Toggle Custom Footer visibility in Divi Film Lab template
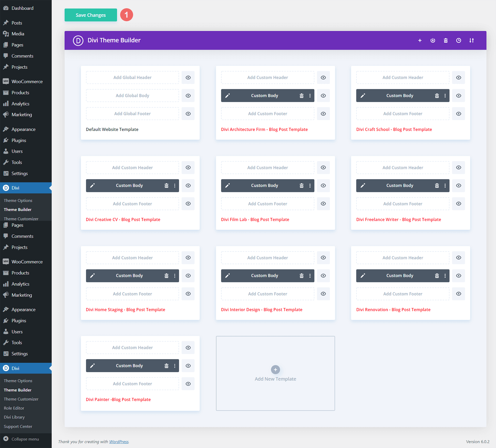 (x=323, y=204)
